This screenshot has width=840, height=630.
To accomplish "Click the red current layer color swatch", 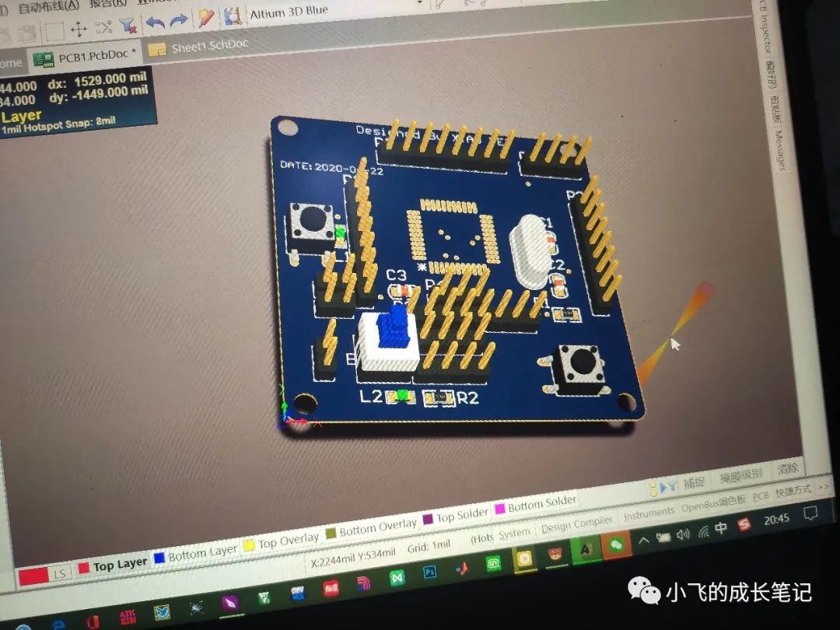I will pyautogui.click(x=33, y=576).
